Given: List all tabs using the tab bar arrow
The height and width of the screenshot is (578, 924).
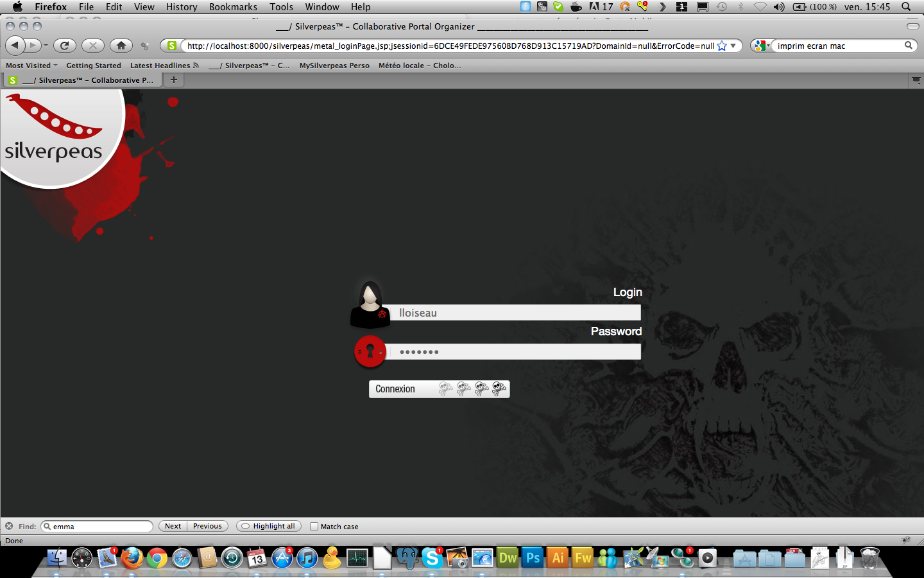Looking at the screenshot, I should click(916, 80).
